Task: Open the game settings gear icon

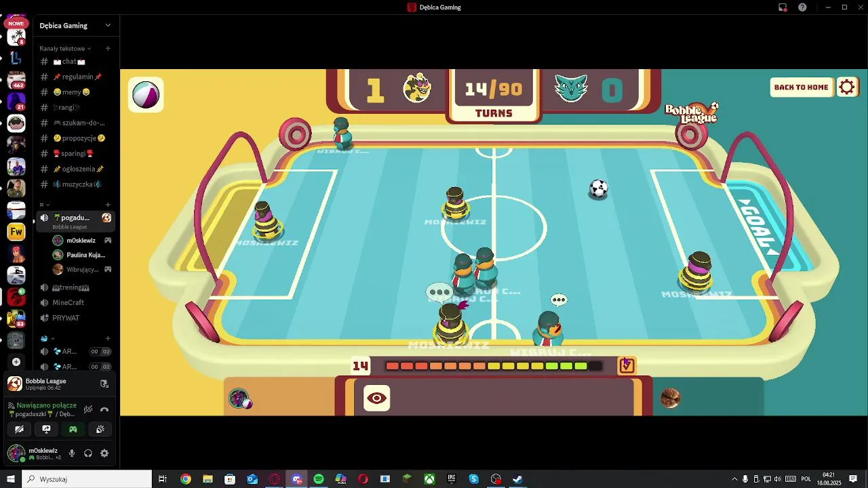Action: [x=847, y=87]
